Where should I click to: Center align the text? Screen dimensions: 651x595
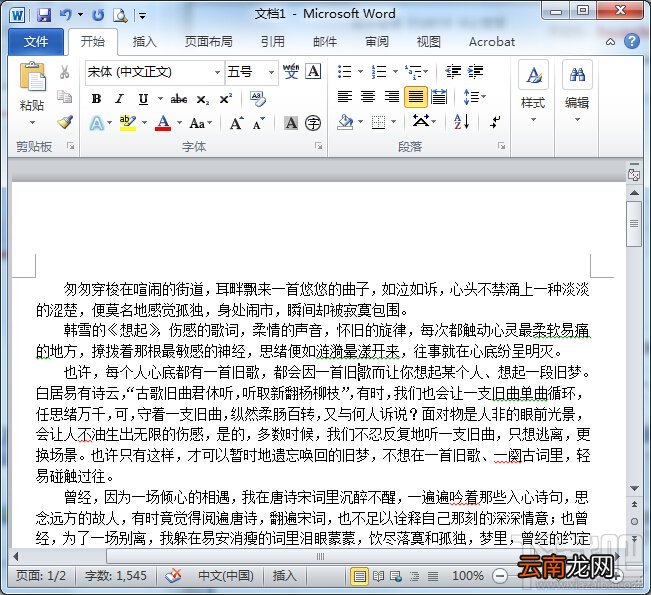tap(368, 97)
